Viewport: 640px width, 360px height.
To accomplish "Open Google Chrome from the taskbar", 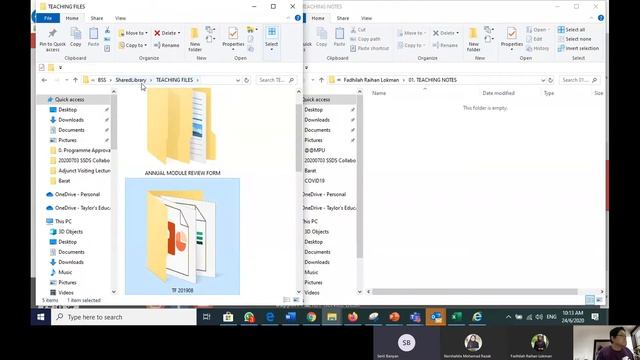I will click(x=311, y=317).
